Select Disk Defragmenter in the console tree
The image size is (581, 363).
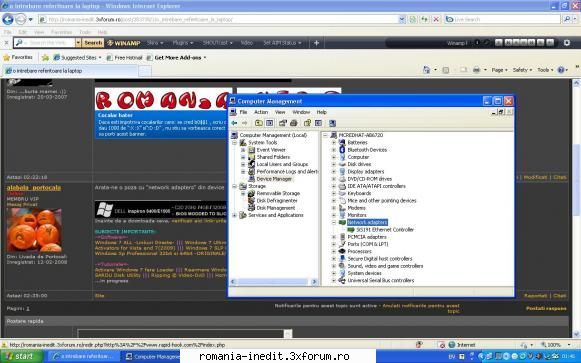277,200
